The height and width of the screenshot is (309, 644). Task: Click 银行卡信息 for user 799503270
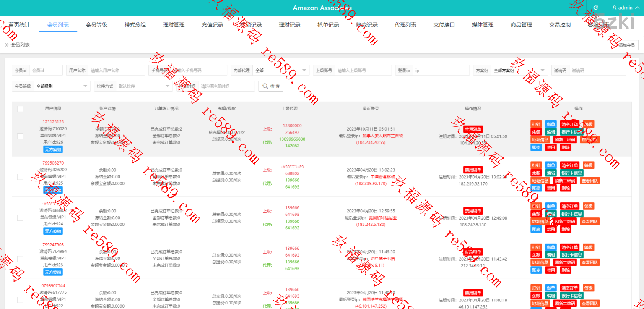pos(571,173)
